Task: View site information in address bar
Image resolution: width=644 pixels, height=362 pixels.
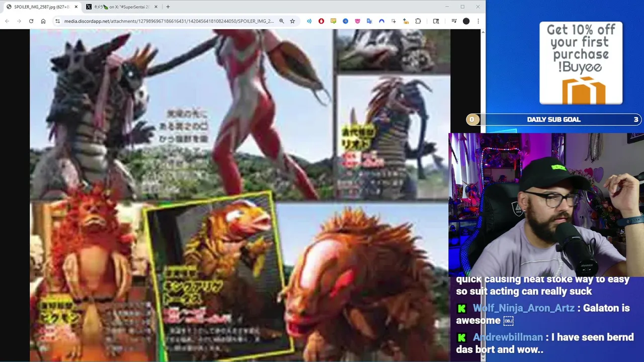Action: click(x=58, y=21)
